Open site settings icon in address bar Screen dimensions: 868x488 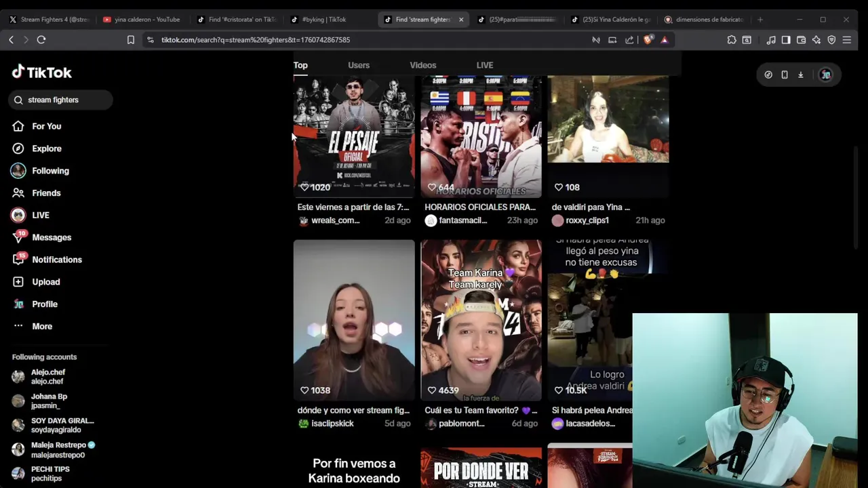click(150, 40)
